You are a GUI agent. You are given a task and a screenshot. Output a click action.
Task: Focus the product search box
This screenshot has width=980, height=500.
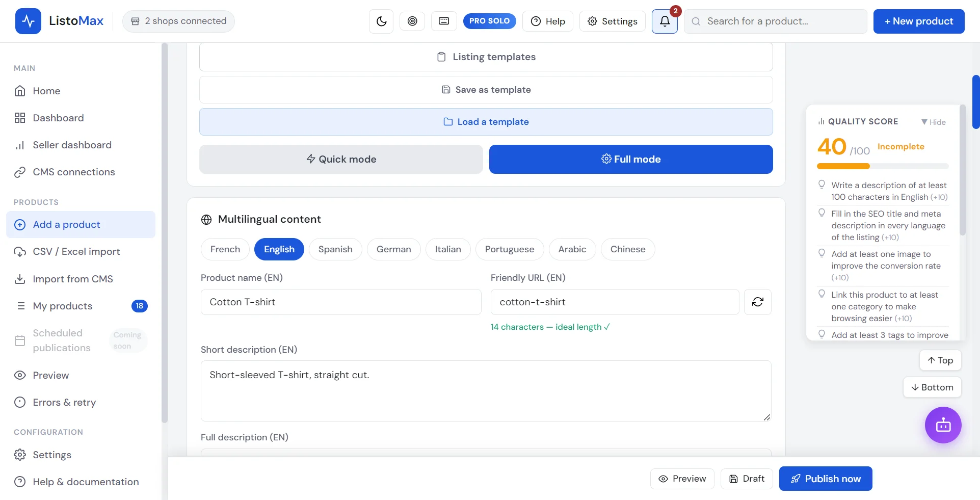[776, 21]
